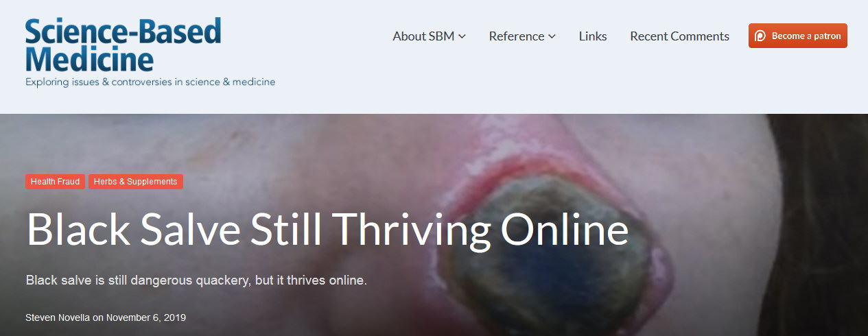Screen dimensions: 868x336
Task: Expand the Reference dropdown chevron
Action: click(x=552, y=36)
